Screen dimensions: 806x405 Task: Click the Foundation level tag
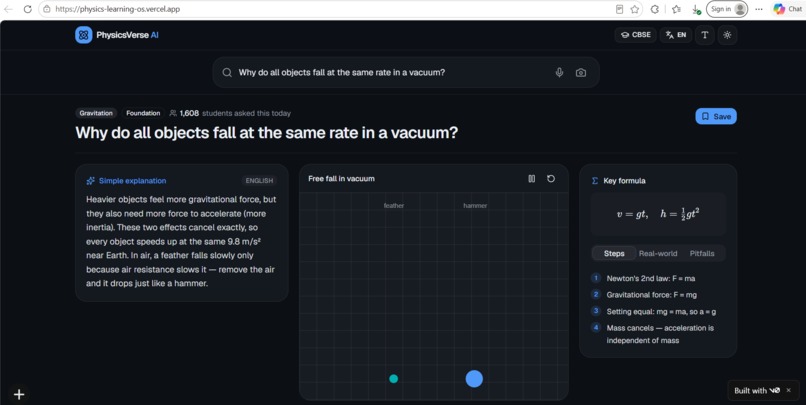(143, 113)
